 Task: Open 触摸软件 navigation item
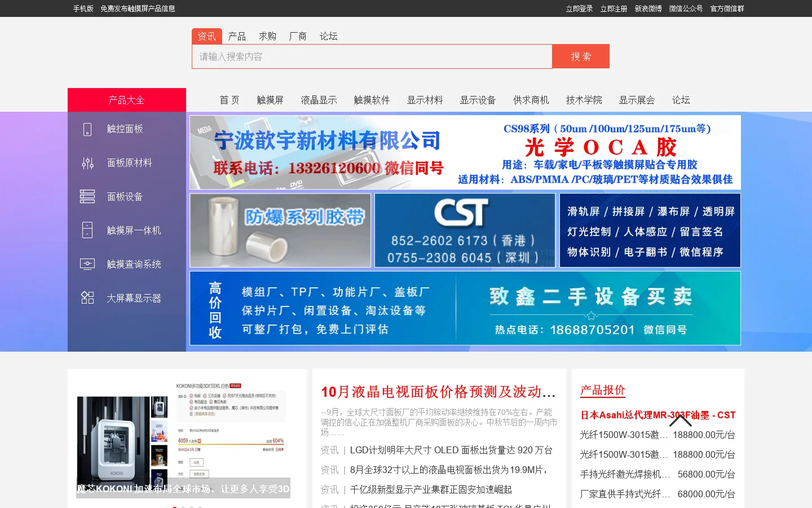(372, 100)
